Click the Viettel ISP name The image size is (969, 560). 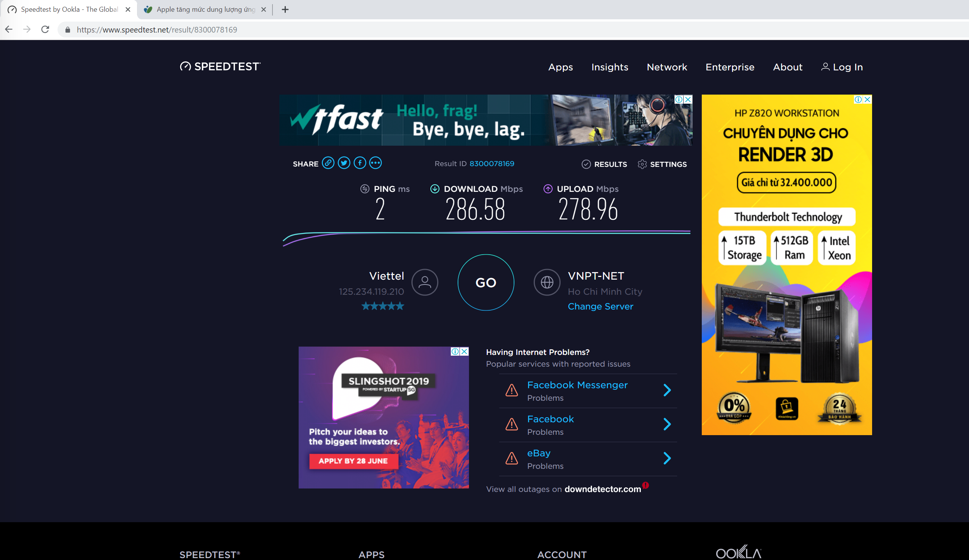coord(386,276)
